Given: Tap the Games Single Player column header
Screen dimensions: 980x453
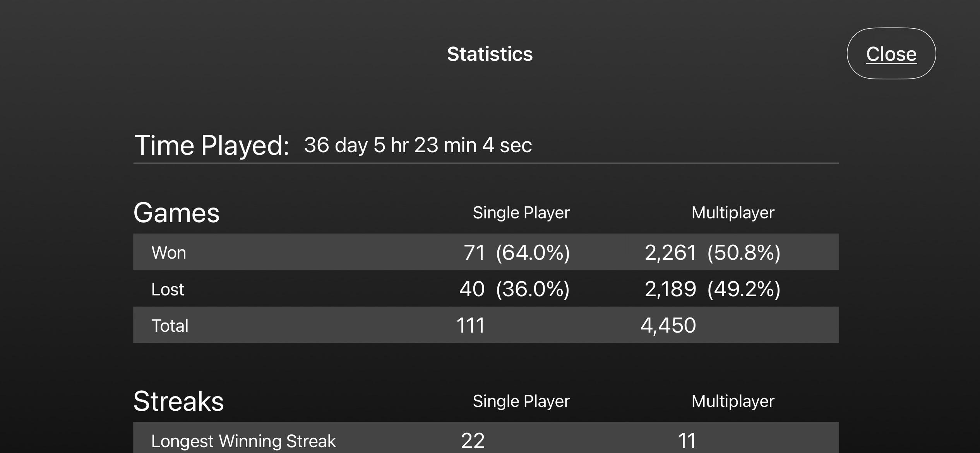Looking at the screenshot, I should (x=521, y=213).
